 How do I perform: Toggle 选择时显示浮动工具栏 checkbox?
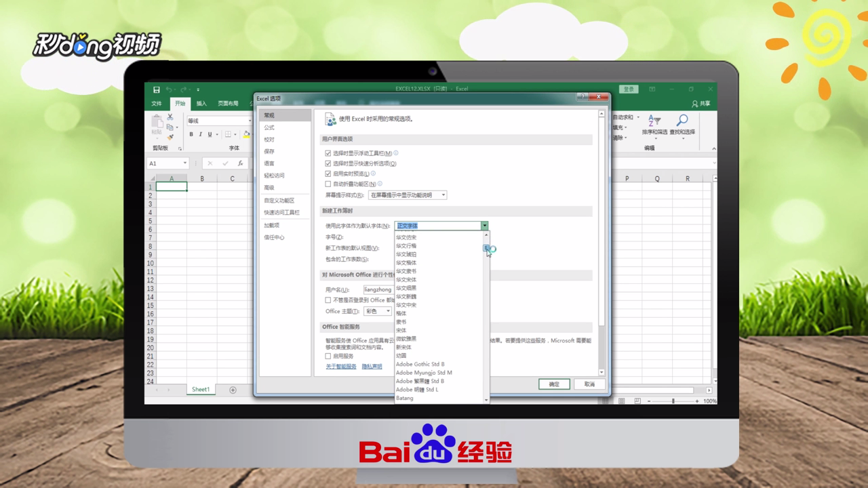[328, 154]
